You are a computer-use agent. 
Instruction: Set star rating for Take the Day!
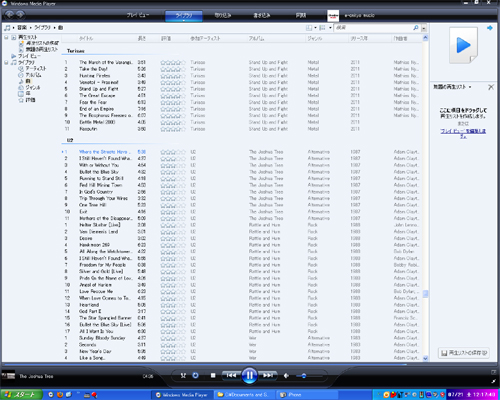point(173,69)
